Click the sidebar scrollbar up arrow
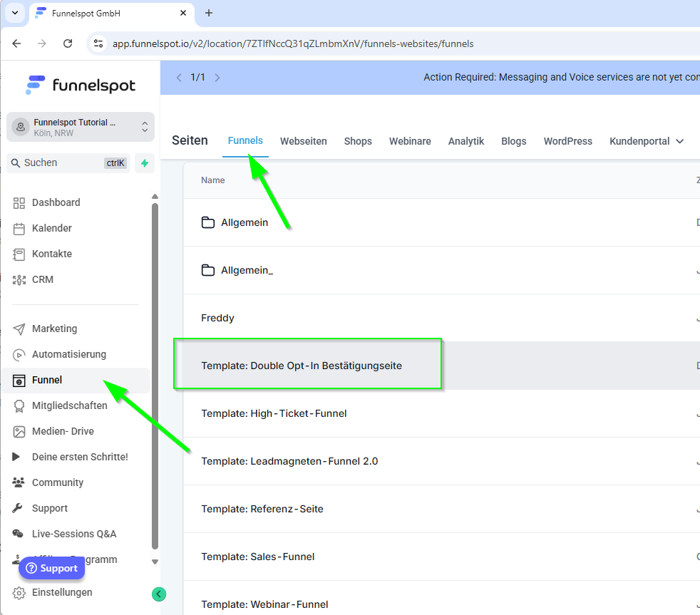Viewport: 700px width, 615px height. click(155, 197)
